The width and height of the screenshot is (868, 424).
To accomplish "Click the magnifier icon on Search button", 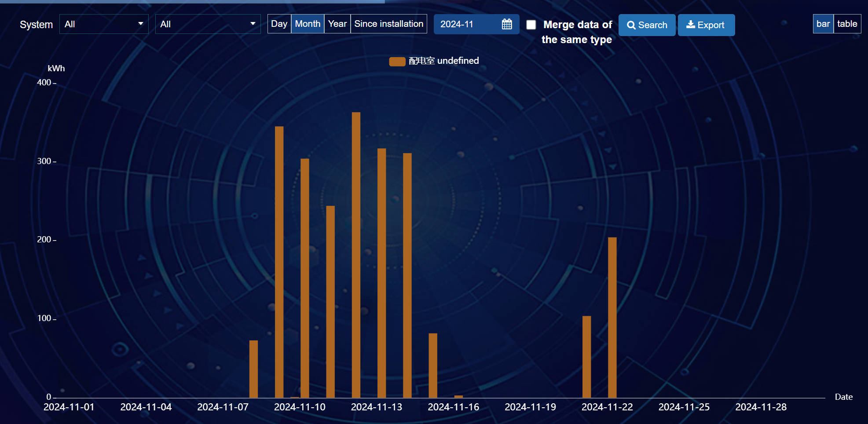I will click(x=632, y=25).
